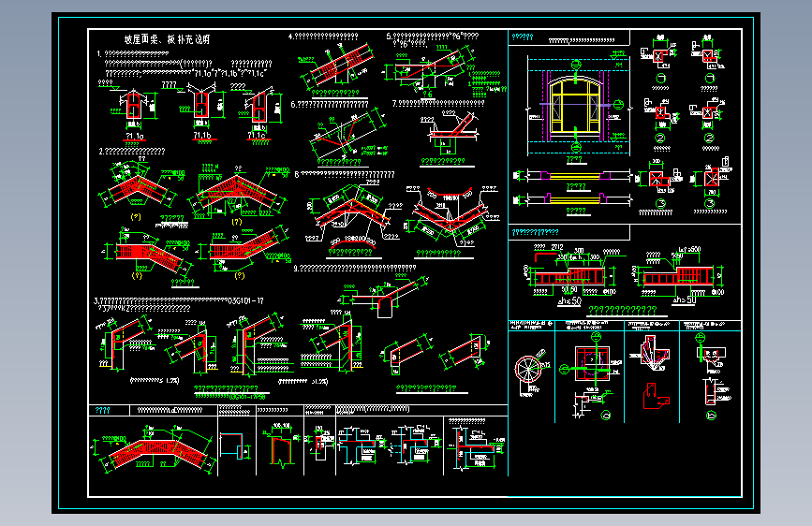812x526 pixels.
Task: Select the red L-shaped outline detail
Action: click(655, 397)
